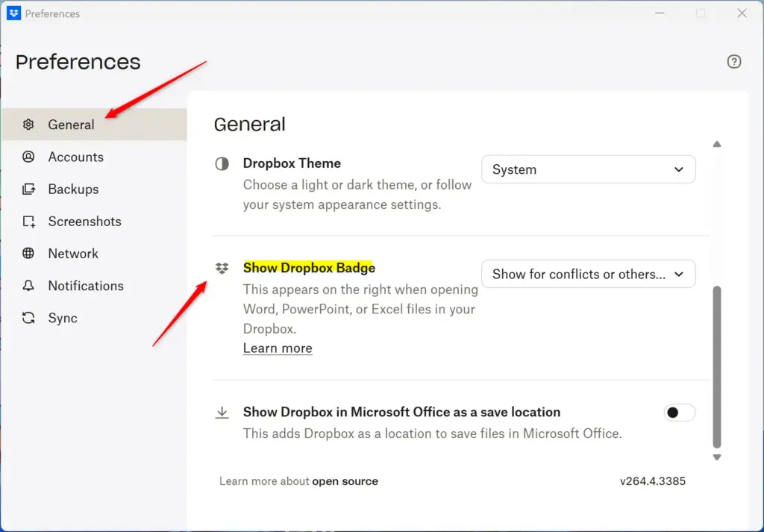Switch to the Screenshots section
764x532 pixels.
tap(93, 221)
